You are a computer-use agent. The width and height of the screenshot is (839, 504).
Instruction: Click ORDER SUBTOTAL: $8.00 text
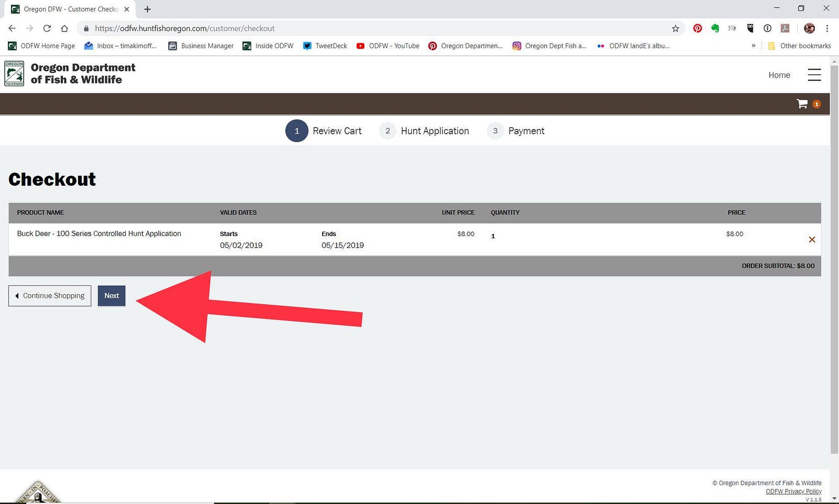pos(778,266)
